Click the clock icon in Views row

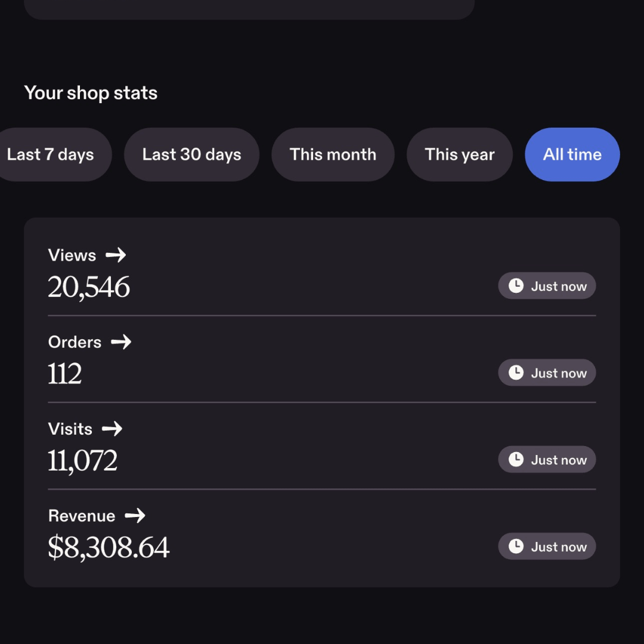[x=516, y=286]
